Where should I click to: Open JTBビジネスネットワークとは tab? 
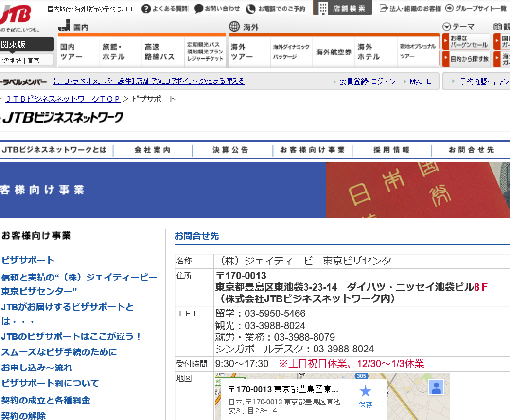54,150
